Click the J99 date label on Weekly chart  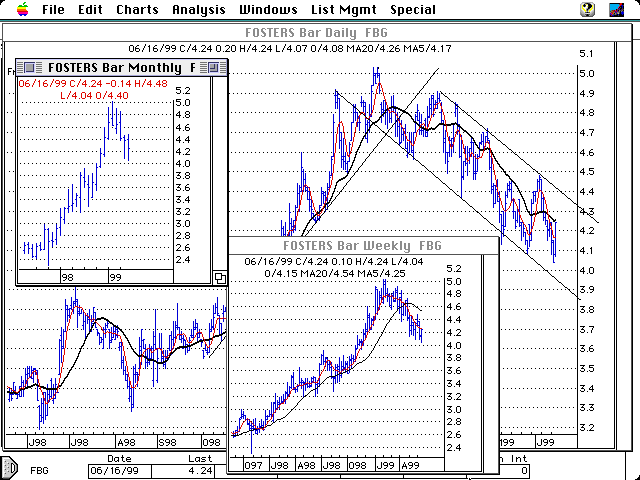385,465
